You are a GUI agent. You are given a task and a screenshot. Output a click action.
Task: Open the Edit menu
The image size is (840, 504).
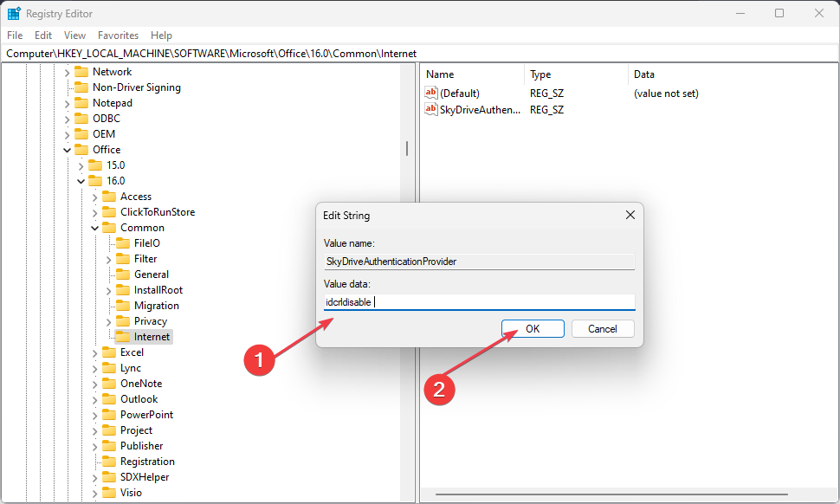43,36
